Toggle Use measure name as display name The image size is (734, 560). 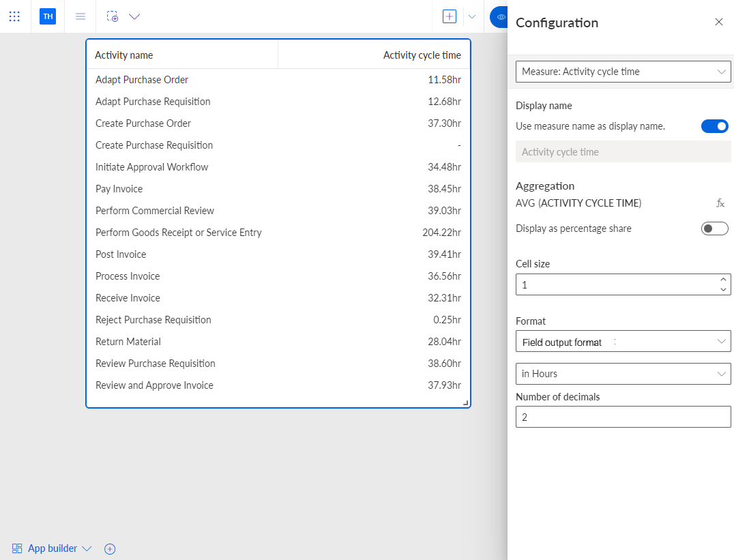point(714,126)
